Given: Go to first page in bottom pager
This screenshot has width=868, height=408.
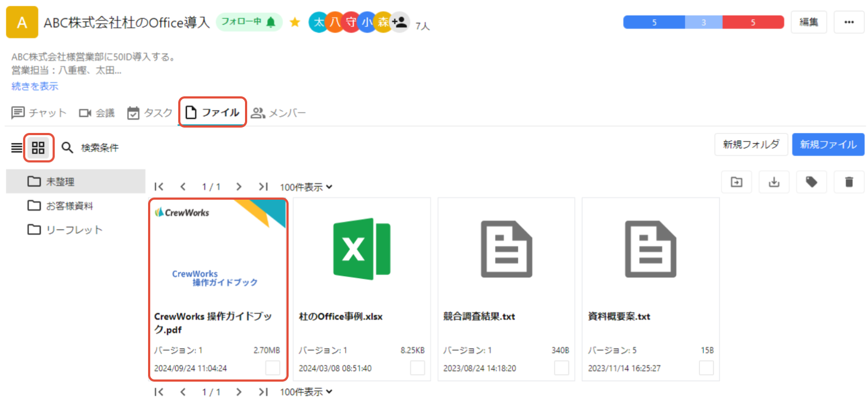Looking at the screenshot, I should [159, 392].
